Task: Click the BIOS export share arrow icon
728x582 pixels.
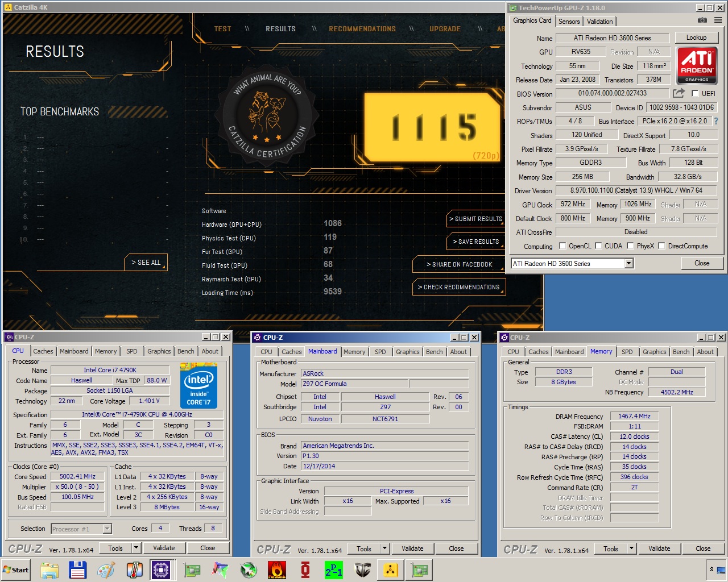Action: pos(679,93)
